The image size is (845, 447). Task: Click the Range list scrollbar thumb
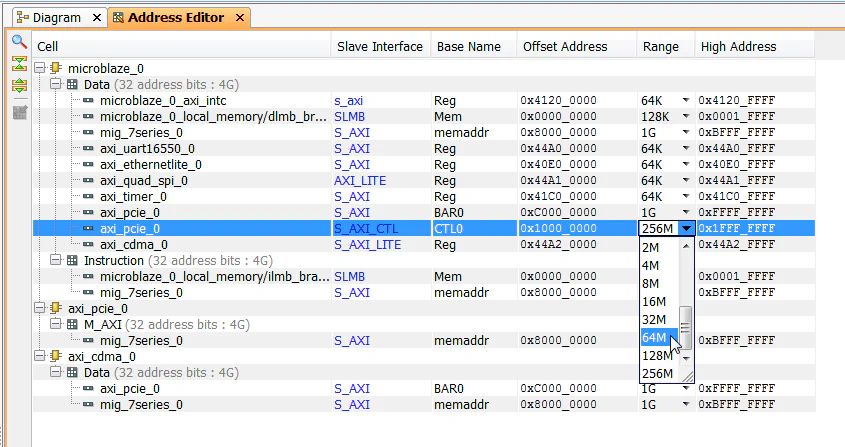[685, 328]
